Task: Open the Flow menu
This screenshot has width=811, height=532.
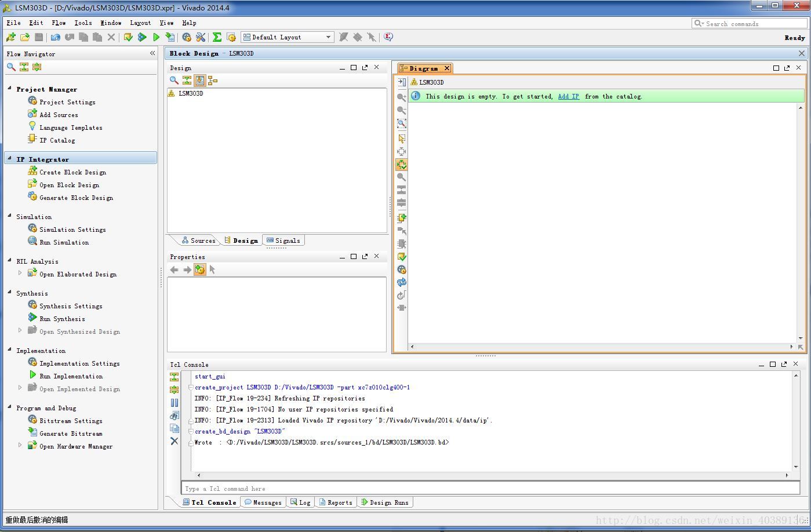Action: click(59, 23)
